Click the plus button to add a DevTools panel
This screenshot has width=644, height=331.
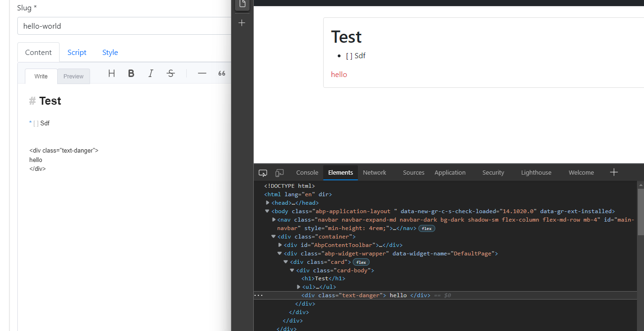point(614,172)
